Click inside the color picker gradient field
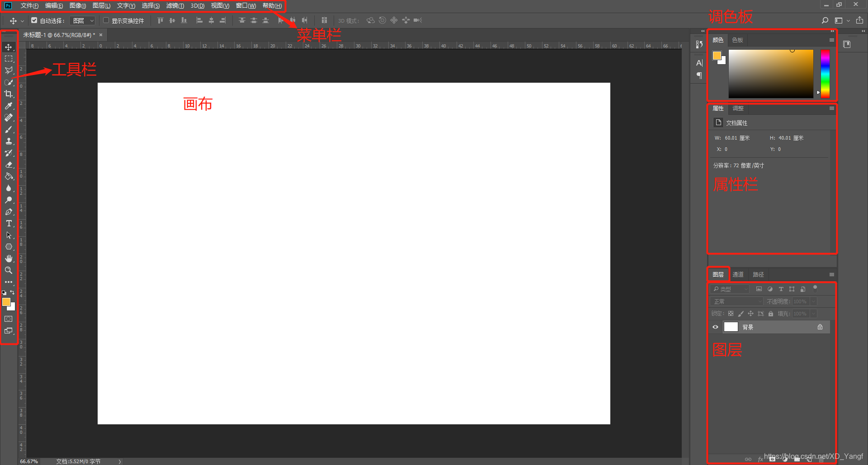The image size is (868, 465). (x=771, y=74)
